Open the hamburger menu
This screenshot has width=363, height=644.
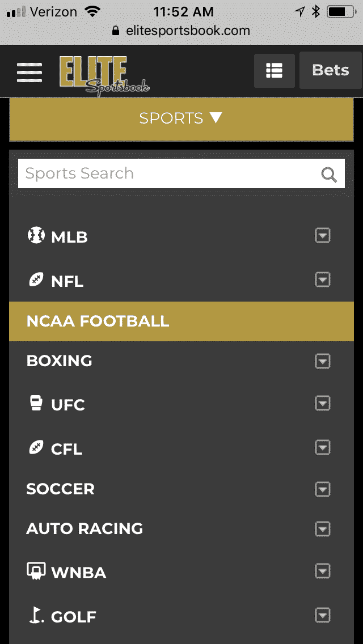(29, 72)
